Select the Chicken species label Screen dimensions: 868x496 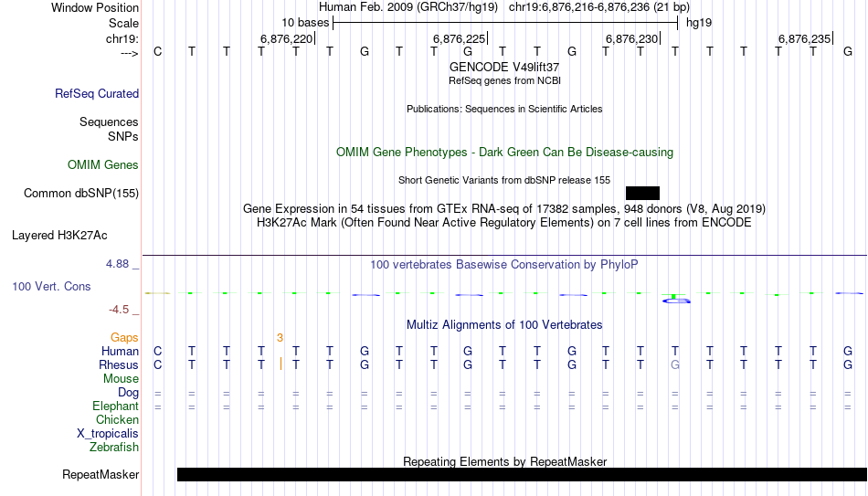[117, 419]
